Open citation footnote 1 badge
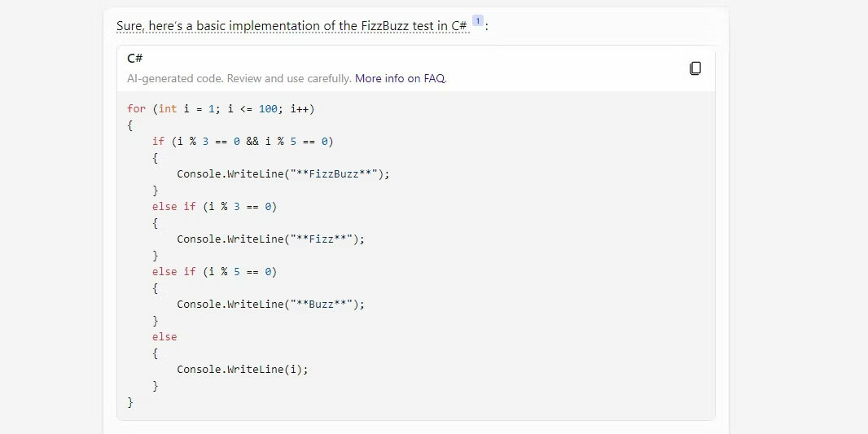868x434 pixels. 478,22
